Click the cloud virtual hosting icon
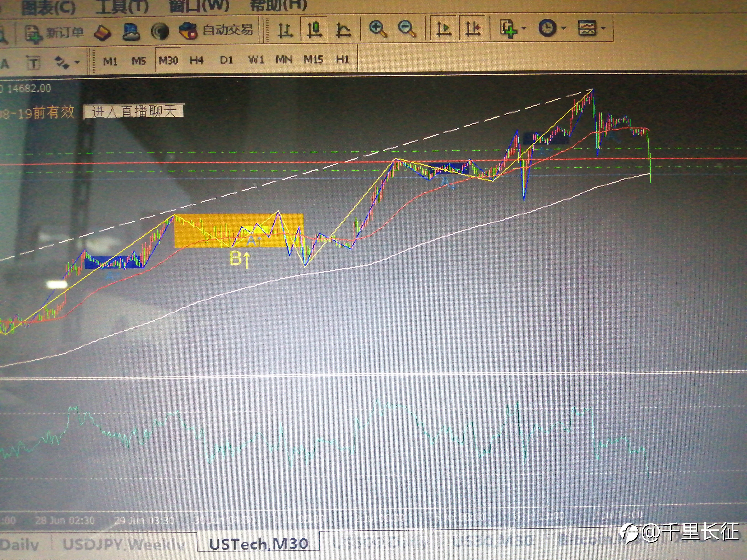The image size is (747, 560). pos(131,32)
